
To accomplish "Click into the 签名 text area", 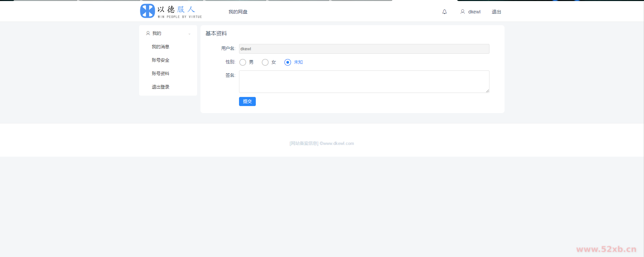I will click(364, 82).
